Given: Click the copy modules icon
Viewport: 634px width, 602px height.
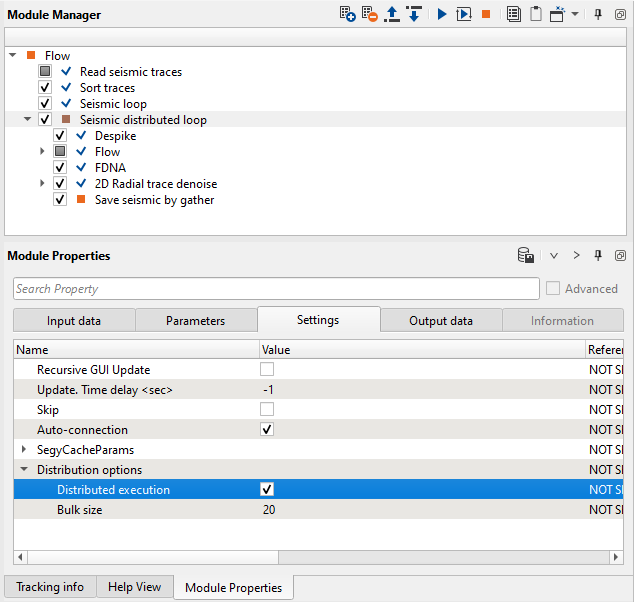Looking at the screenshot, I should click(x=514, y=15).
